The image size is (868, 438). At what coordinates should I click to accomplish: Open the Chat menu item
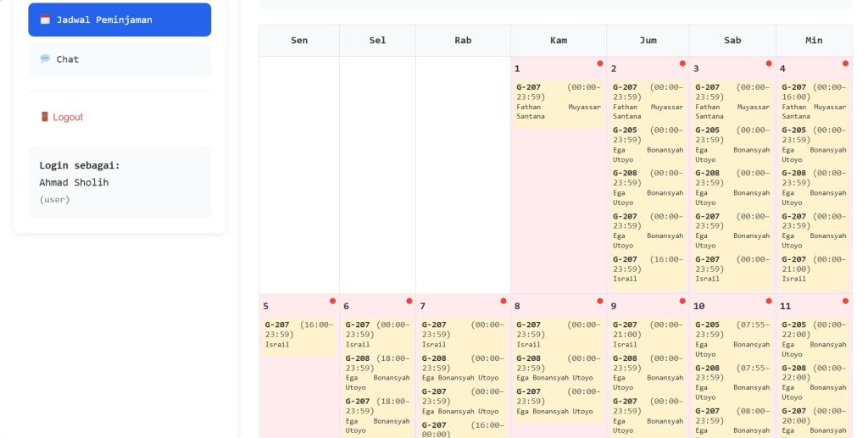coord(120,59)
